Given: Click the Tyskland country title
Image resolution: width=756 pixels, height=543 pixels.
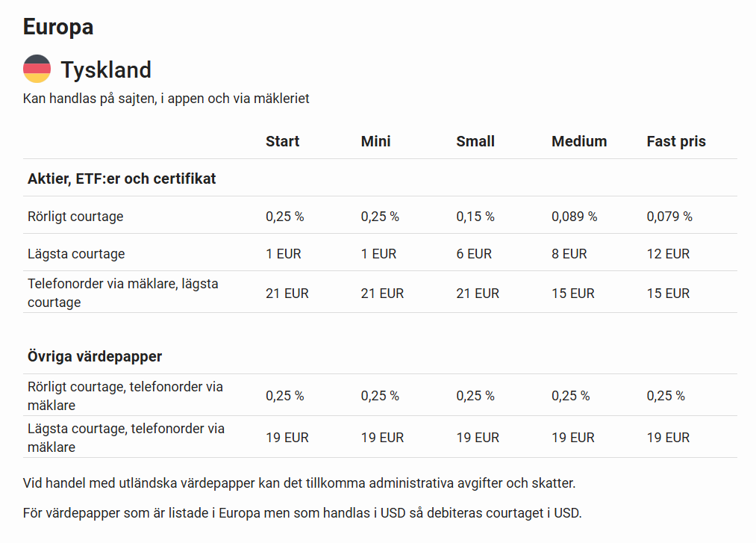Looking at the screenshot, I should point(106,69).
